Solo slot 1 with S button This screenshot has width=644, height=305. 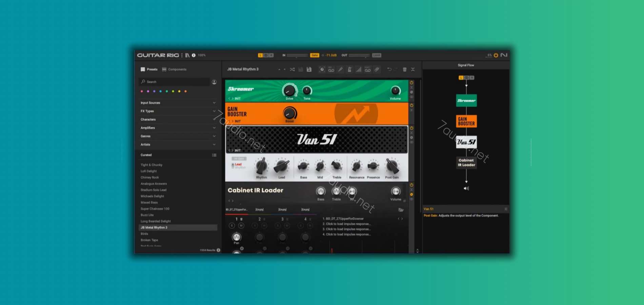[232, 225]
